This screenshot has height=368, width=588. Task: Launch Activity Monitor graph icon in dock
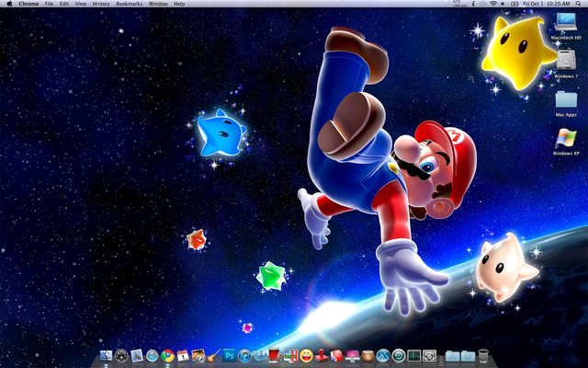pos(414,355)
